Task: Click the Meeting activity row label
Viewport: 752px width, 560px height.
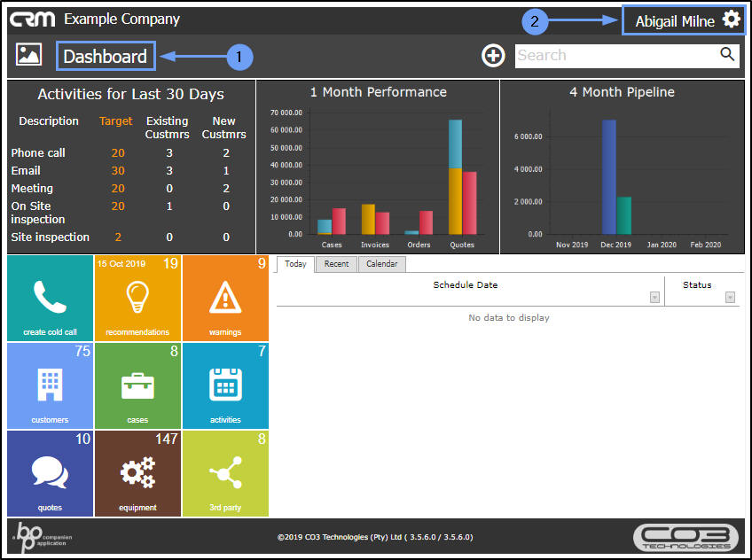Action: 32,188
